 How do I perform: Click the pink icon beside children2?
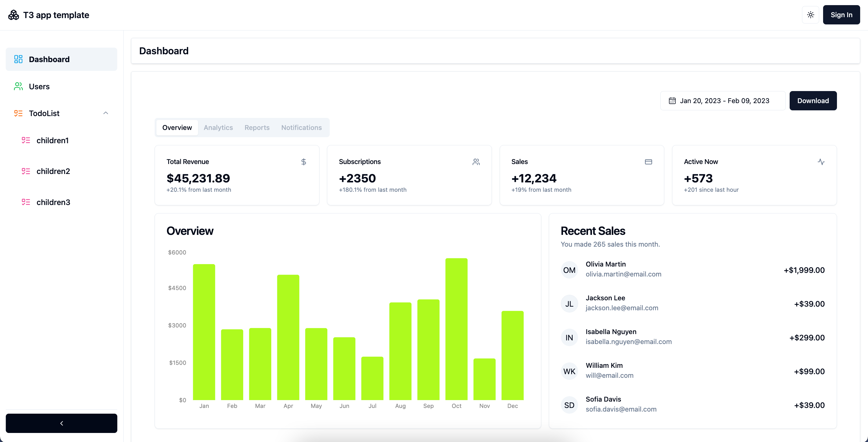coord(26,171)
